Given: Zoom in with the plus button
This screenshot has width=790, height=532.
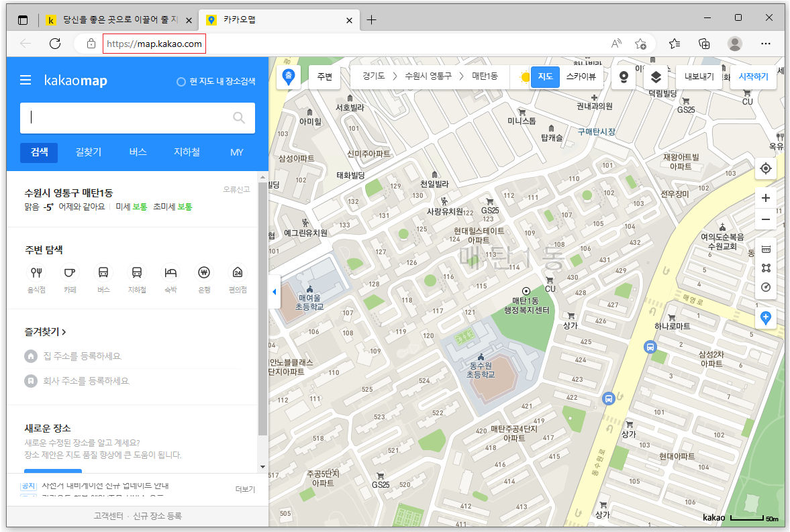Looking at the screenshot, I should coord(766,198).
